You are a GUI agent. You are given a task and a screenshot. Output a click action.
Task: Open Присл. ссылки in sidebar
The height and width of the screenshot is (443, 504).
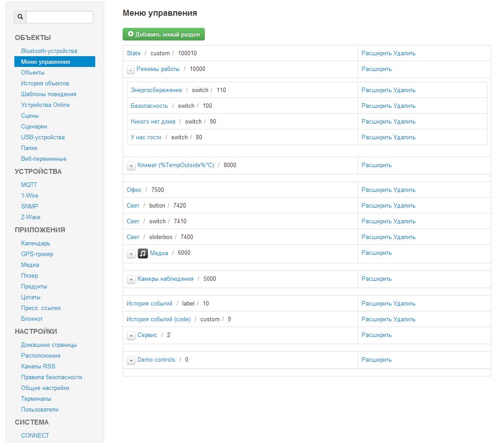(41, 308)
